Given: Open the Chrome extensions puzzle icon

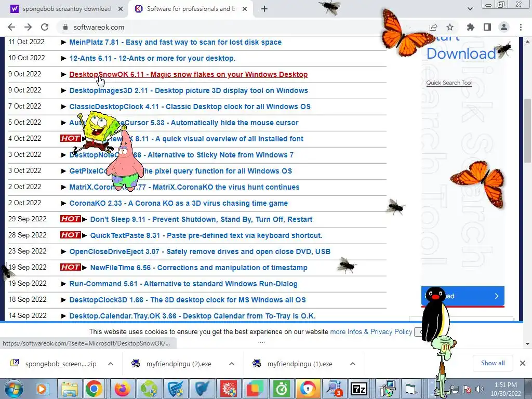Looking at the screenshot, I should pyautogui.click(x=471, y=27).
